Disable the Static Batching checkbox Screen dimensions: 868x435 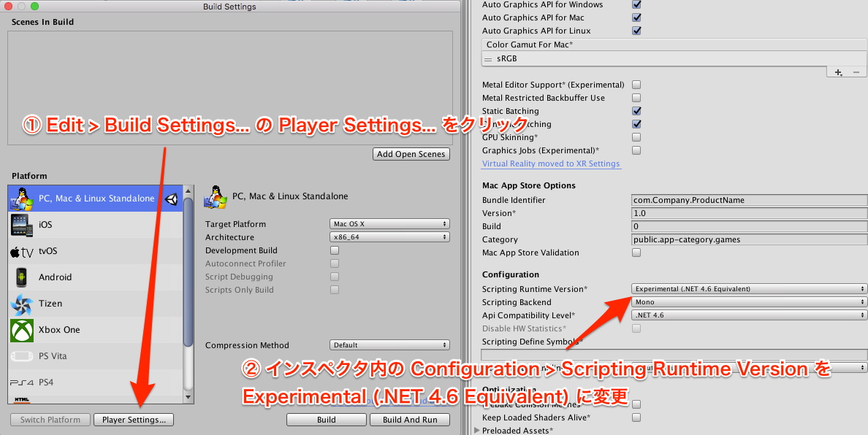[x=636, y=110]
